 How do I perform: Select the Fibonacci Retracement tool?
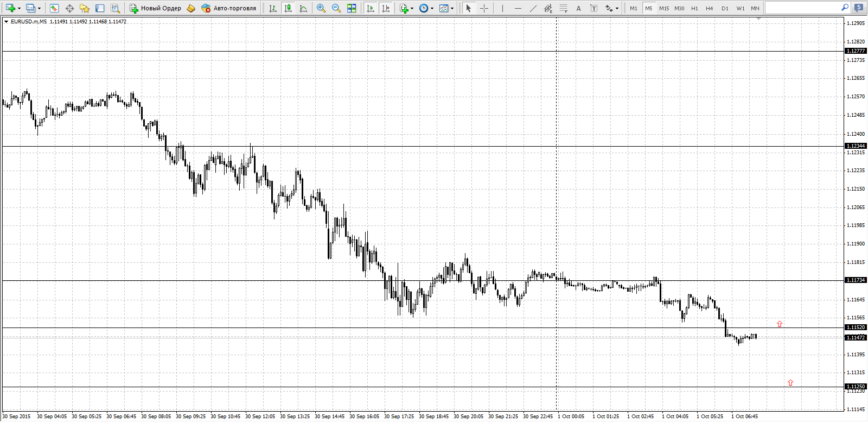coord(563,8)
